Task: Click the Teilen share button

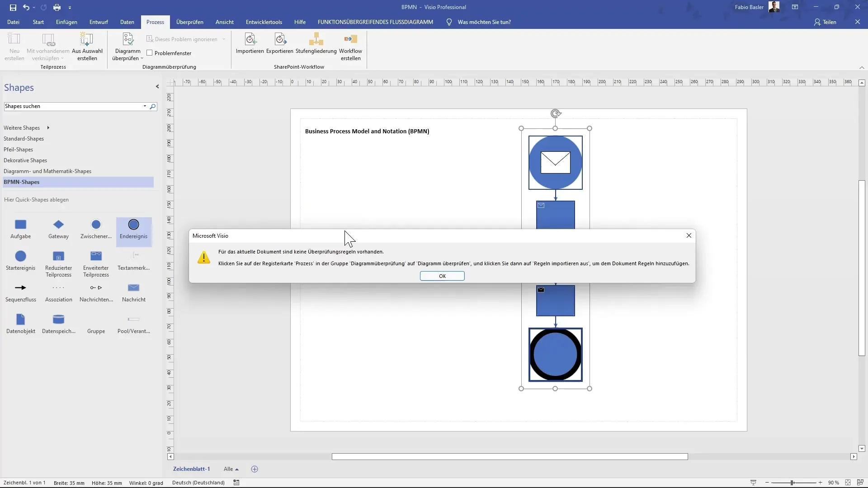Action: [826, 22]
